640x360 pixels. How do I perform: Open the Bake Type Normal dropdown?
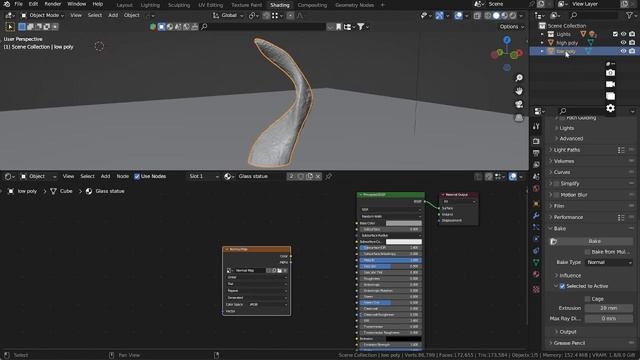[609, 262]
